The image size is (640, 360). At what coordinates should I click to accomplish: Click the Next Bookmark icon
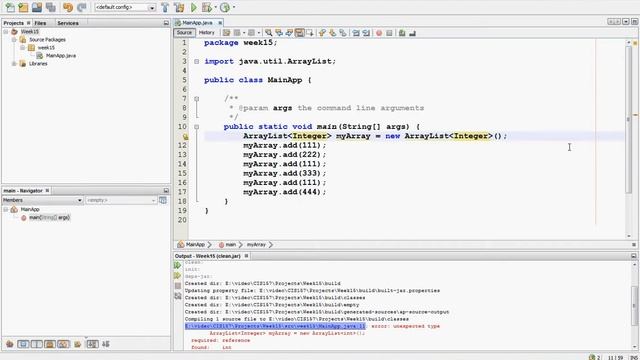tap(333, 33)
